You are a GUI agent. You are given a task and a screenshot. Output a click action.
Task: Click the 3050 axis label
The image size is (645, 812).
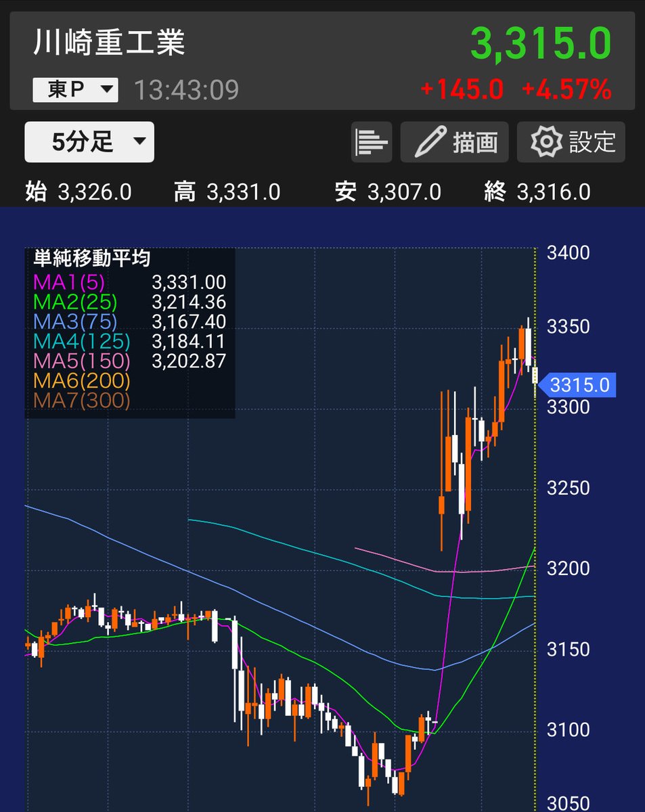click(x=569, y=803)
